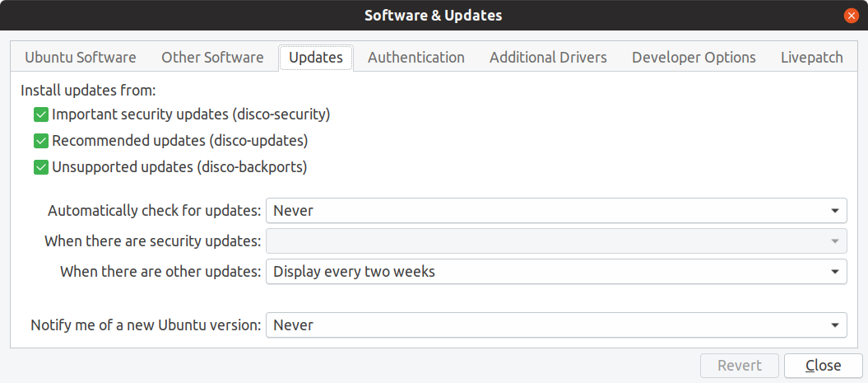Click the greyed-out Revert button
This screenshot has width=868, height=383.
pos(740,366)
